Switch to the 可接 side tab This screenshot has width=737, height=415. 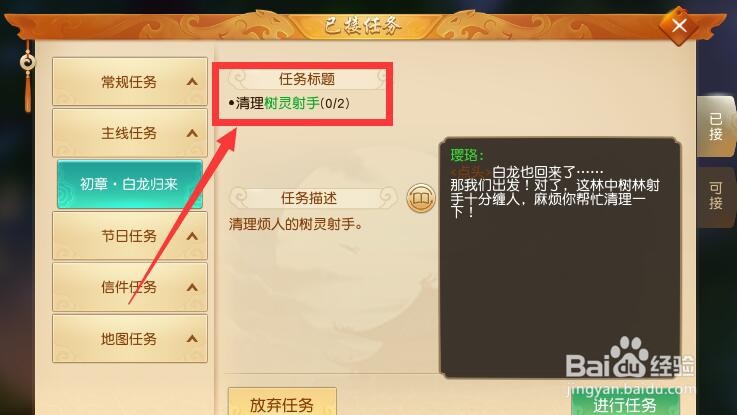pos(715,196)
